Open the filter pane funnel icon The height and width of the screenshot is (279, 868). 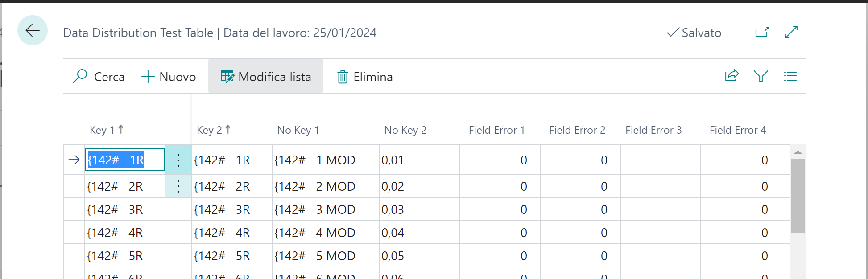[761, 76]
